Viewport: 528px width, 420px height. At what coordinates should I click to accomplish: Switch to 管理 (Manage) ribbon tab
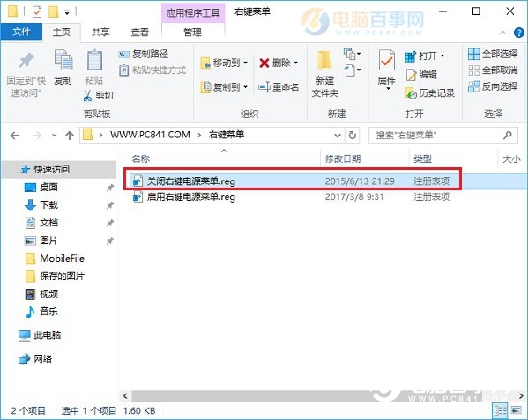[193, 33]
